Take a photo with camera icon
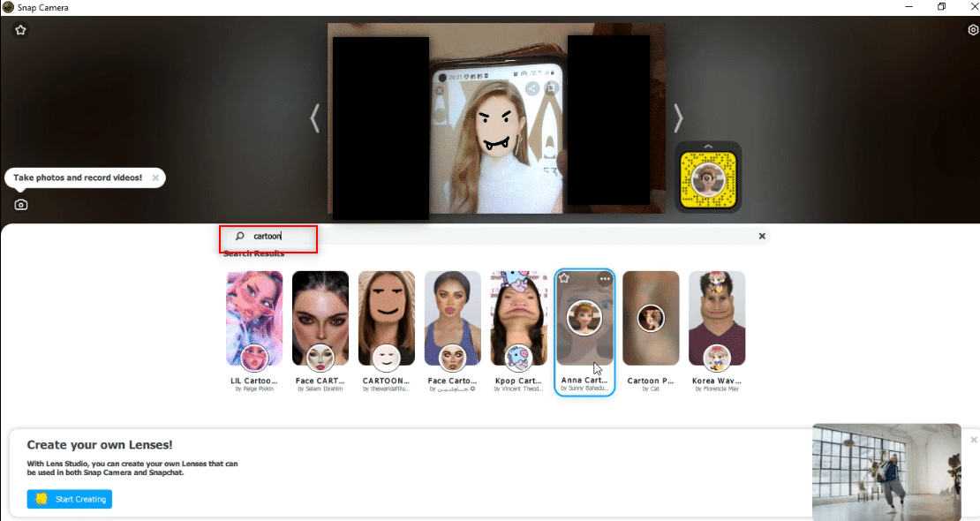Image resolution: width=980 pixels, height=521 pixels. point(20,205)
